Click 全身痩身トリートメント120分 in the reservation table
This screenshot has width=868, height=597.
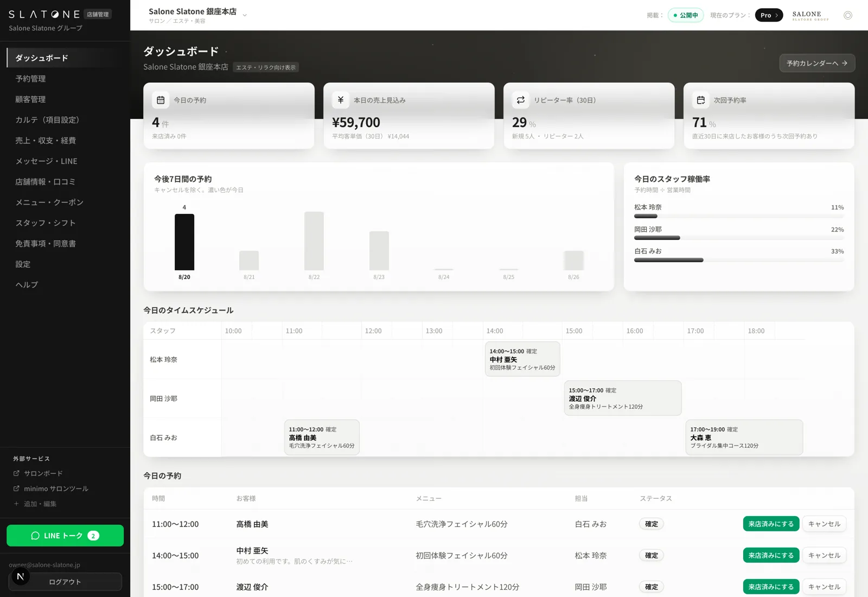[468, 587]
